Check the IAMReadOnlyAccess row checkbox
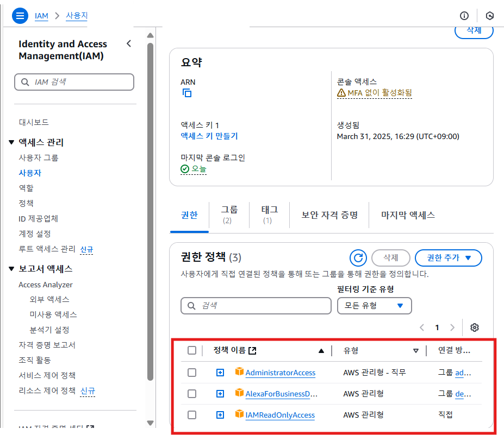This screenshot has width=504, height=435. click(x=192, y=415)
